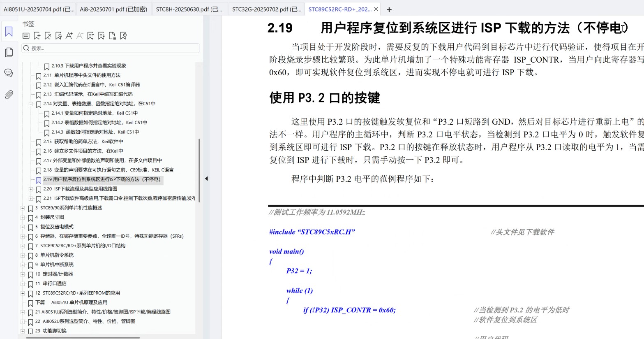Click bookmark icon beside 下篇 Ai8051U

tap(30, 303)
